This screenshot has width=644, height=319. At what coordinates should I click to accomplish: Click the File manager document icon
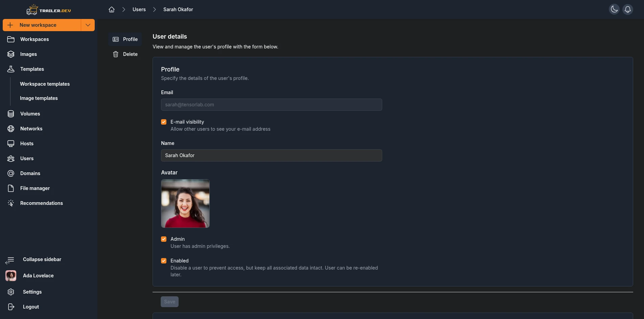11,188
